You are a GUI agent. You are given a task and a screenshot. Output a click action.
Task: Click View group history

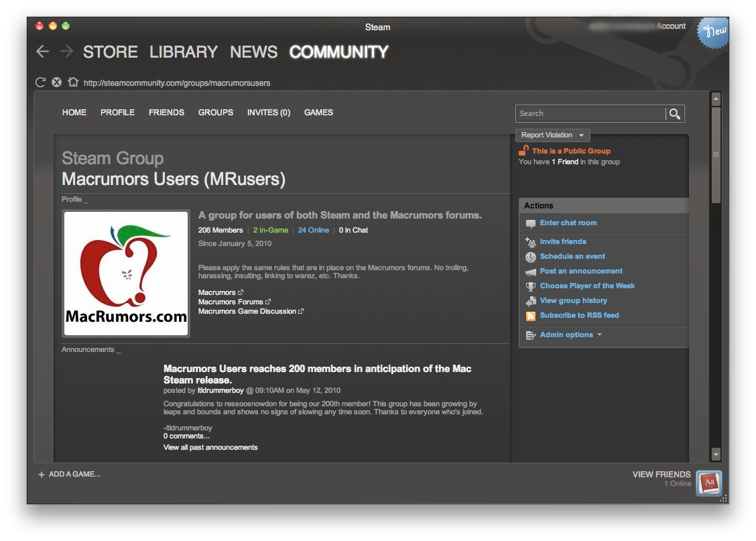(x=573, y=300)
